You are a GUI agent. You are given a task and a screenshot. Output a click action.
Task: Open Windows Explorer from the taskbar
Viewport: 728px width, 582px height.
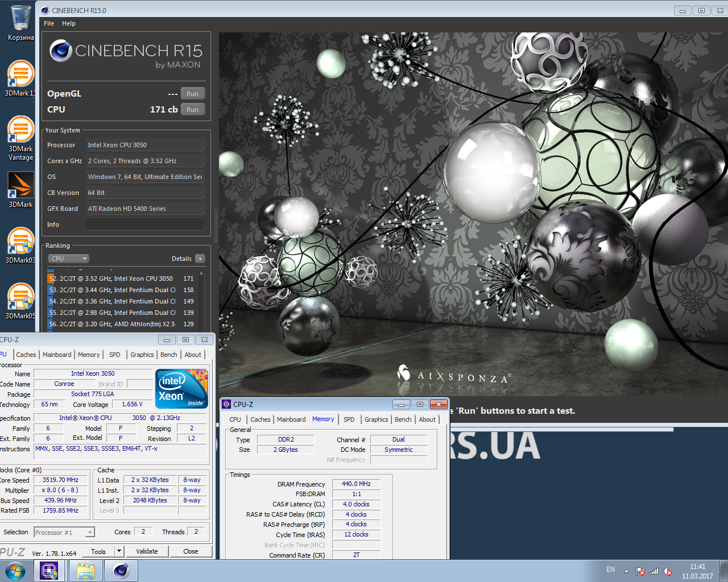pyautogui.click(x=86, y=571)
